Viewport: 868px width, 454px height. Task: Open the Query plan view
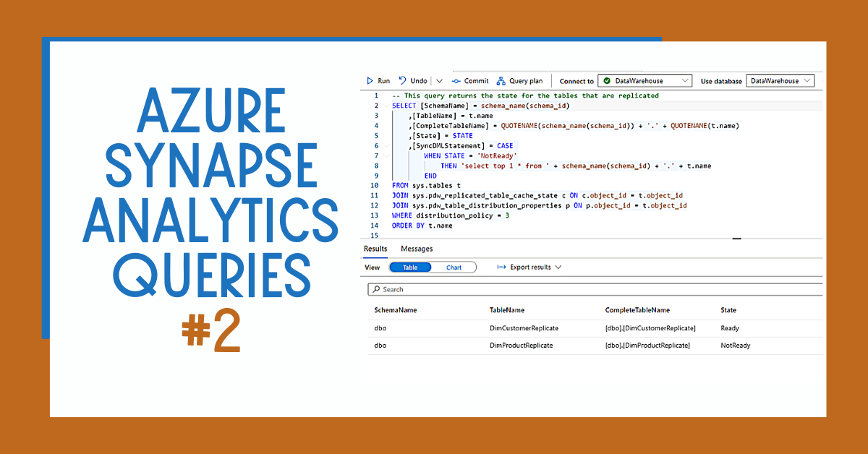pos(519,81)
